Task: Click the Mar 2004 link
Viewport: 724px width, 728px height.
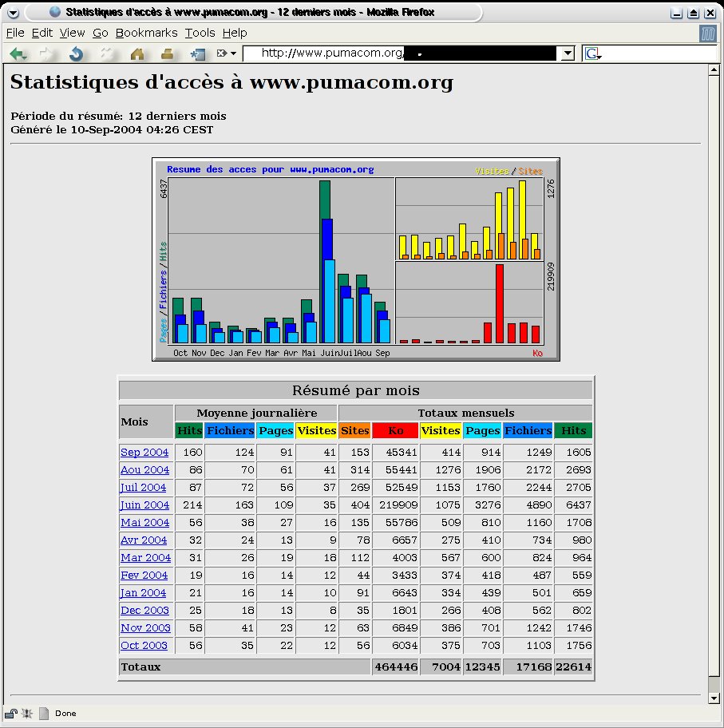Action: [x=146, y=558]
